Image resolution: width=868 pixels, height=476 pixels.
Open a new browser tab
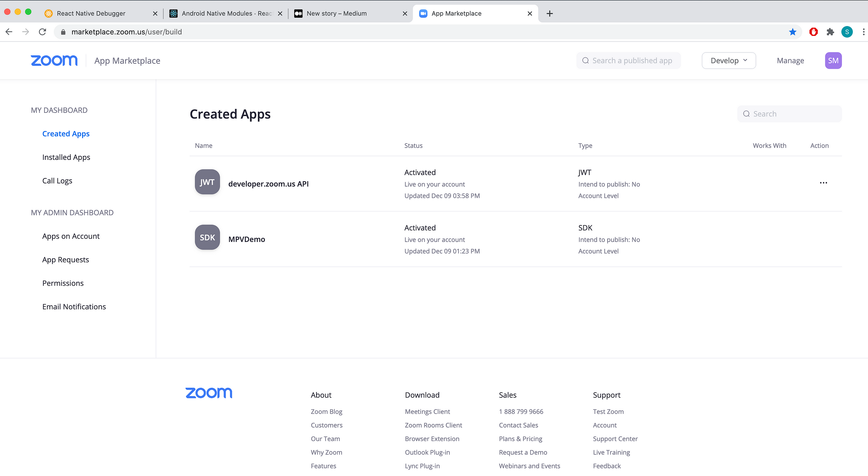click(x=549, y=13)
